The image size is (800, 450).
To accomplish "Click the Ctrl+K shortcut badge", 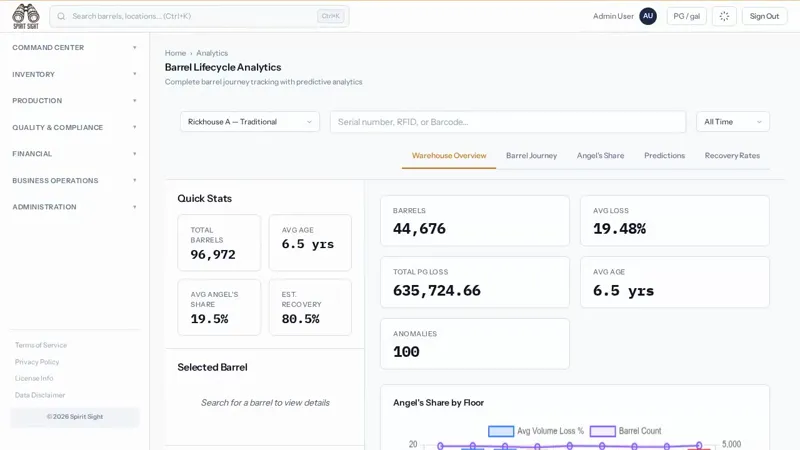I will pyautogui.click(x=331, y=16).
